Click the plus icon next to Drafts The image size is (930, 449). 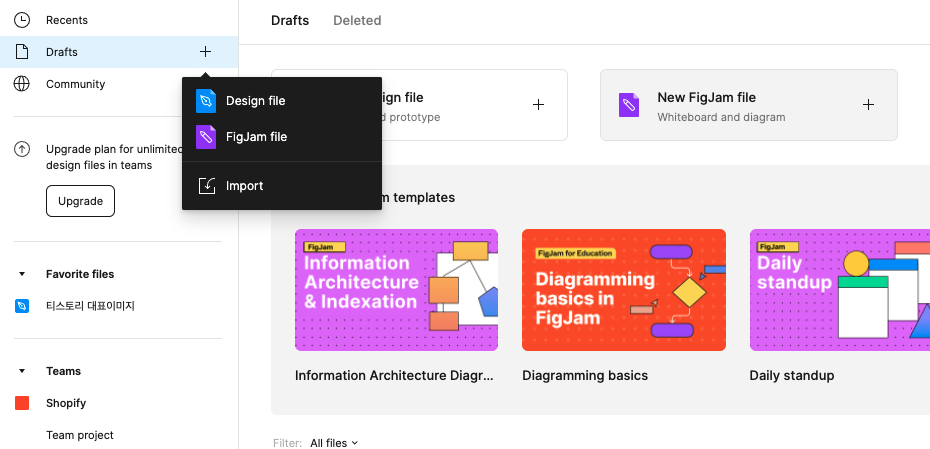point(205,52)
